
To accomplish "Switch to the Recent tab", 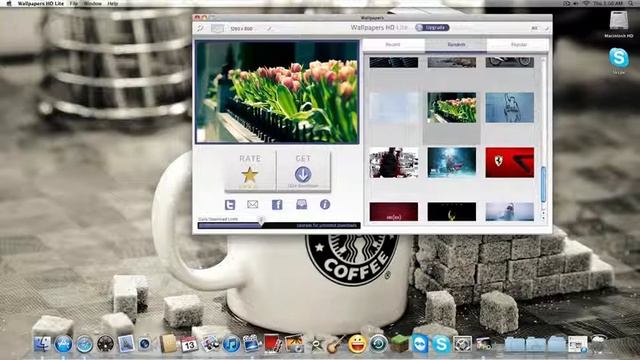I will click(x=393, y=44).
